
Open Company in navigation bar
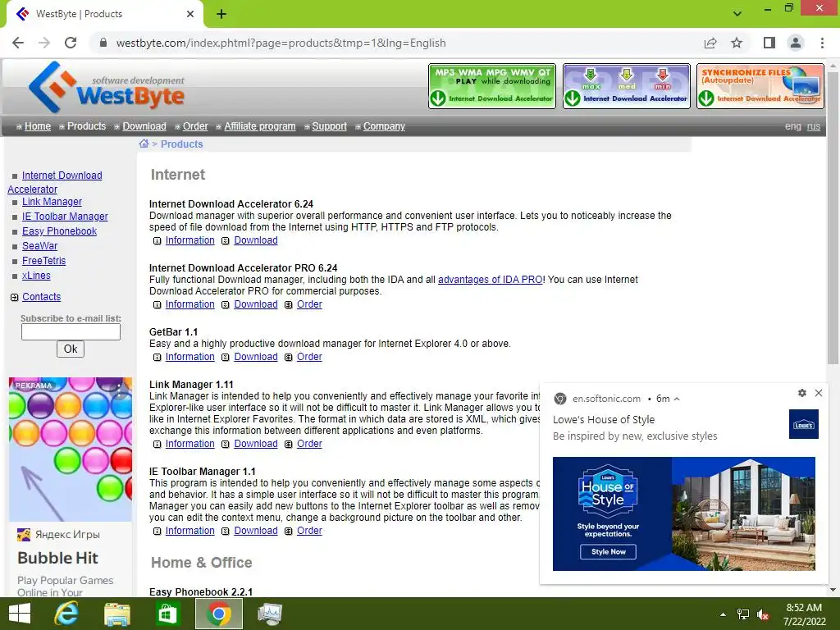click(384, 126)
